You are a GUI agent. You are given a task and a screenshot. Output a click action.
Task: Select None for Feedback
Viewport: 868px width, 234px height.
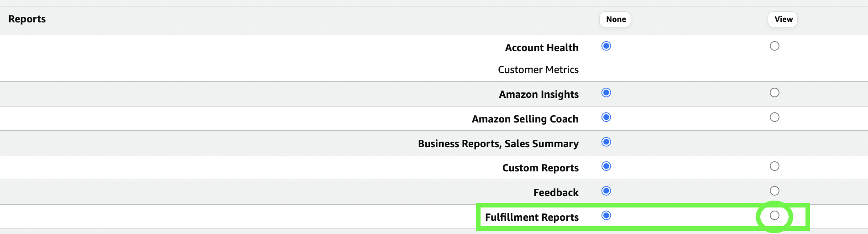pyautogui.click(x=606, y=191)
